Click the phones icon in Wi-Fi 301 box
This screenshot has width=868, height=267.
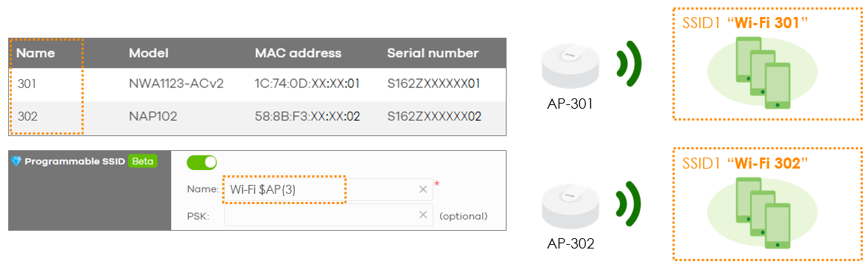pos(764,73)
